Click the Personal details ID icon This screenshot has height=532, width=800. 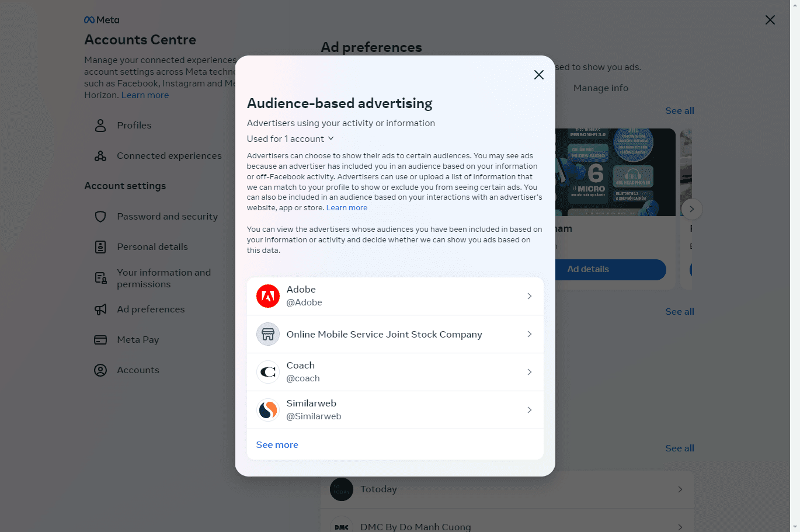(100, 247)
